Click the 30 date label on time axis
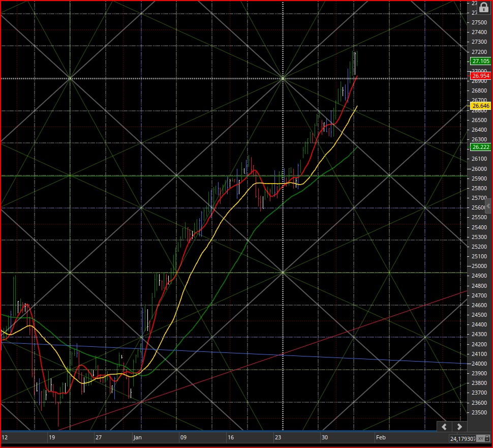 point(324,437)
